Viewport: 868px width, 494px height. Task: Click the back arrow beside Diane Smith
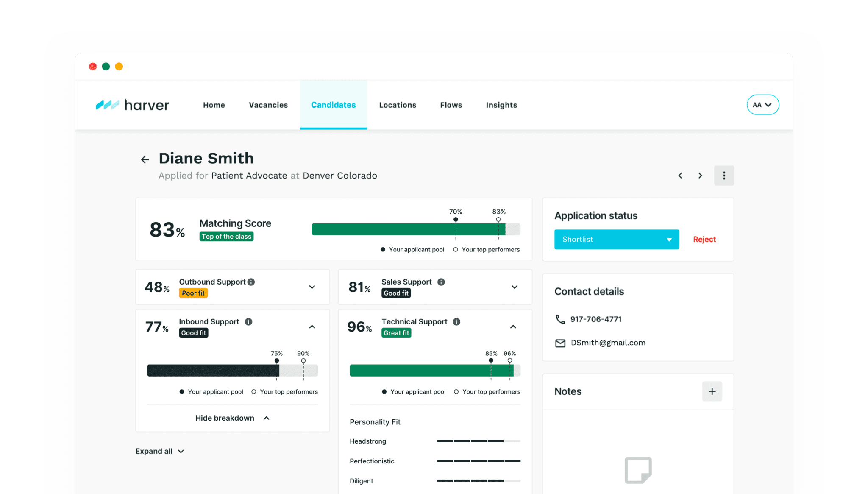pyautogui.click(x=145, y=159)
